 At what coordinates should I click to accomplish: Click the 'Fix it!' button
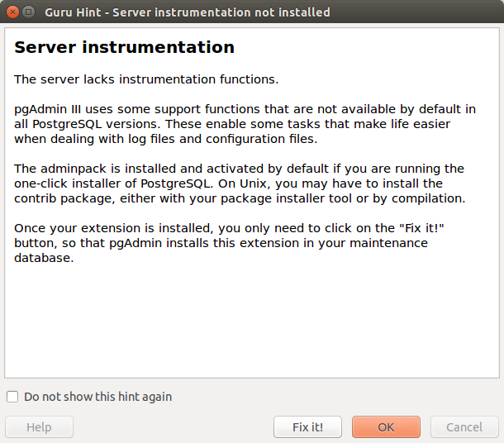click(x=307, y=427)
